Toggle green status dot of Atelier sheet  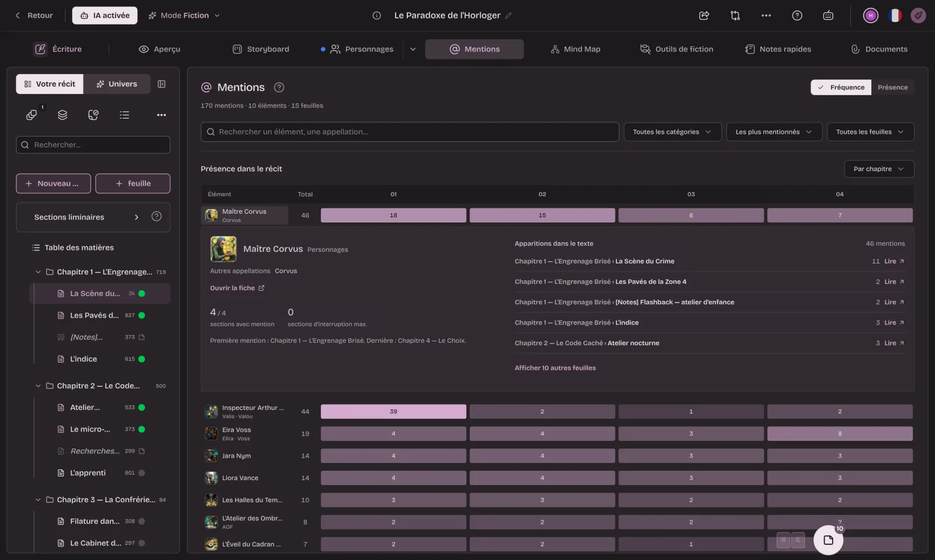[x=141, y=408]
